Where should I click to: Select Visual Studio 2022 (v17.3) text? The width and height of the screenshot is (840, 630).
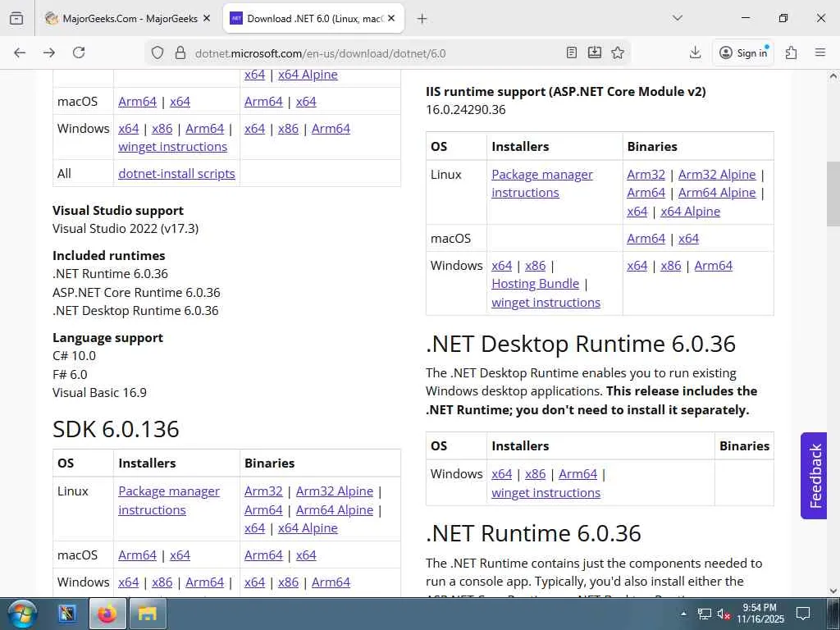coord(126,229)
